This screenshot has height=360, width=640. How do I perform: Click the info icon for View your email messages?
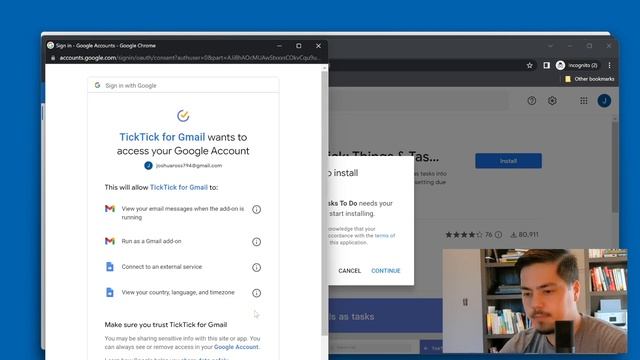tap(256, 209)
